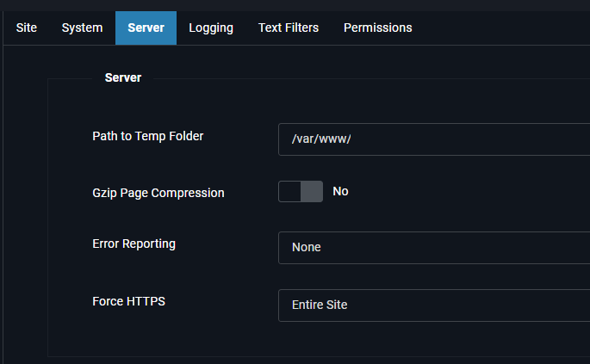The height and width of the screenshot is (364, 590).
Task: Click the 'Entire Site' value in Force HTTPS
Action: coord(320,305)
